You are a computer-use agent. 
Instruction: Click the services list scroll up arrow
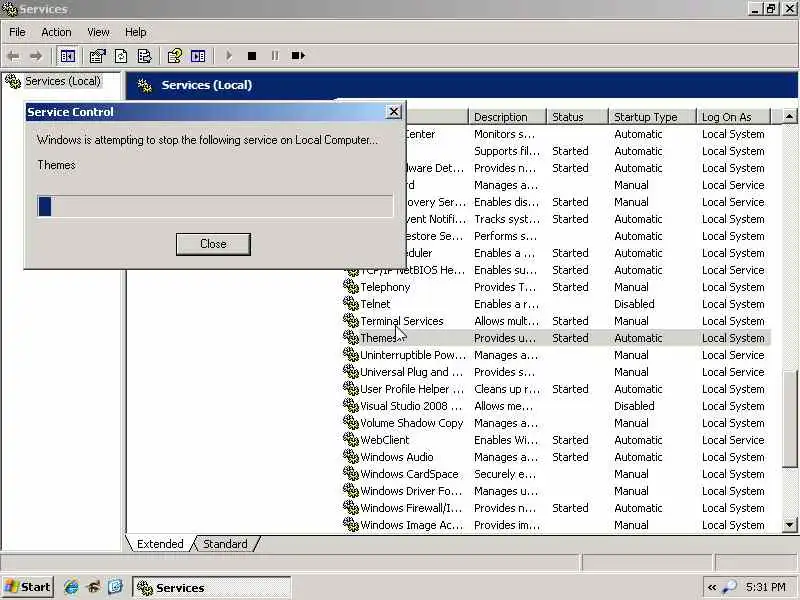point(789,117)
